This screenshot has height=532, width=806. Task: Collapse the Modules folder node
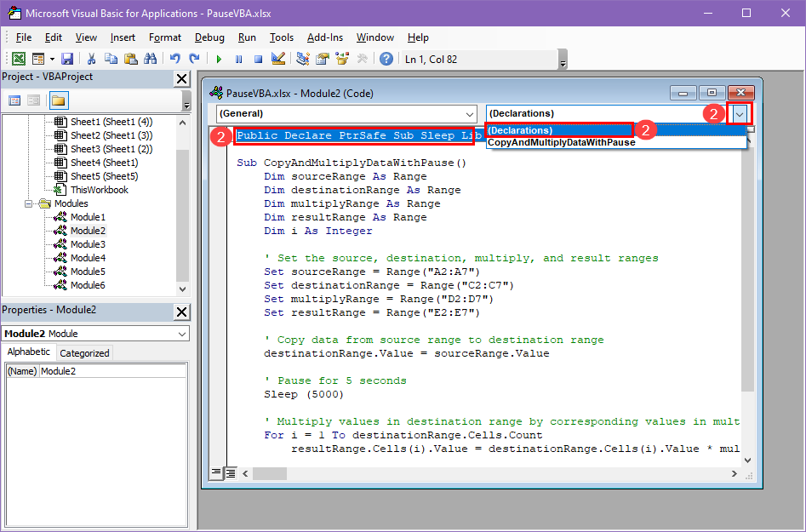tap(29, 203)
